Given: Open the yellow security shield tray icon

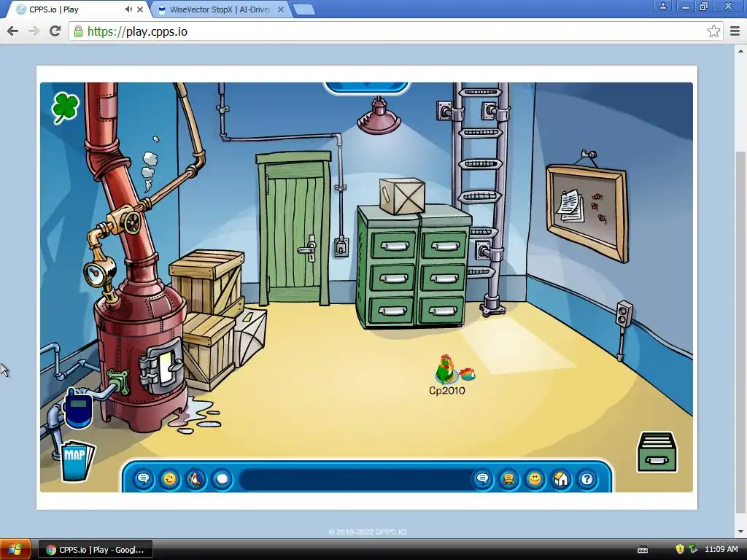Looking at the screenshot, I should coord(680,549).
